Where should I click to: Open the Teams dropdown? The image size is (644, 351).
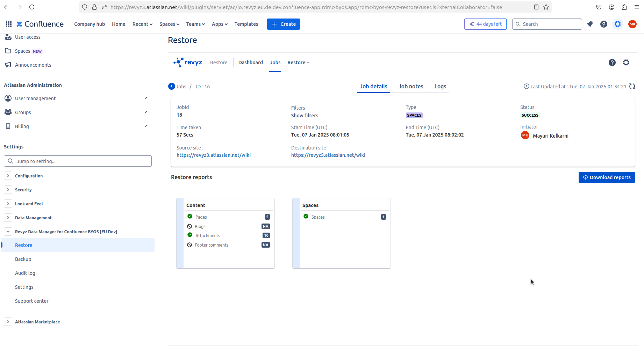(195, 24)
